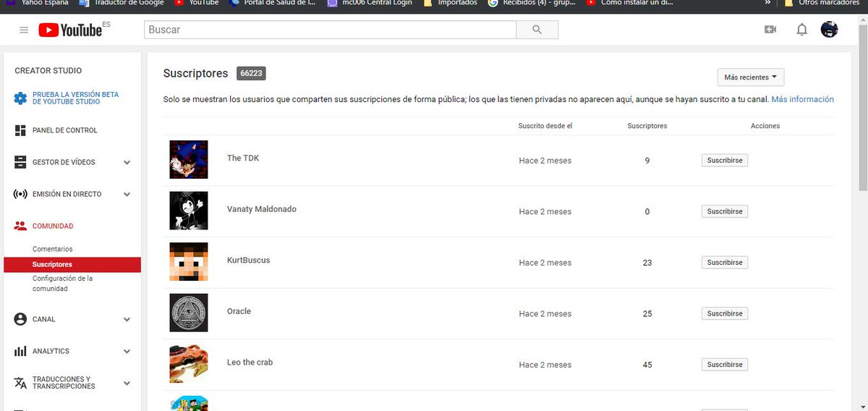Click the Gestor de vídeos icon
868x411 pixels.
[20, 162]
